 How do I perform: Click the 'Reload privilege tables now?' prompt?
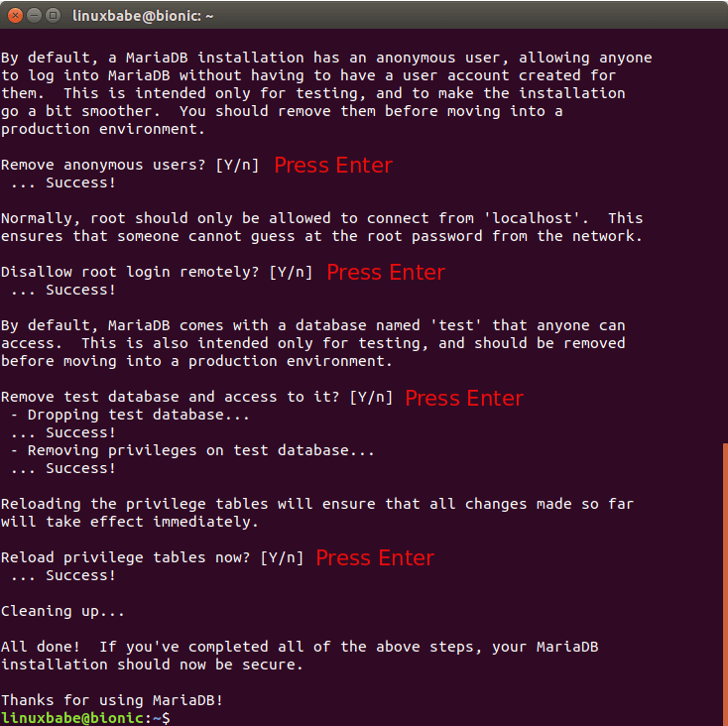[152, 557]
